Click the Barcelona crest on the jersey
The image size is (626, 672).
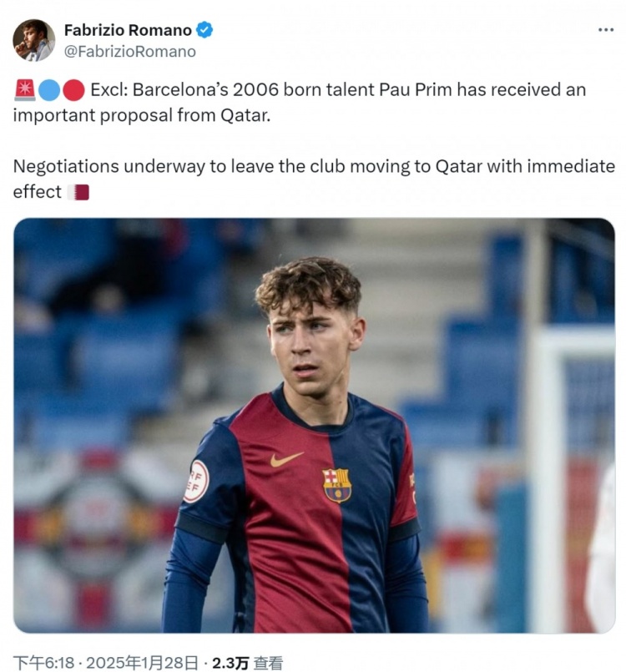coord(337,485)
